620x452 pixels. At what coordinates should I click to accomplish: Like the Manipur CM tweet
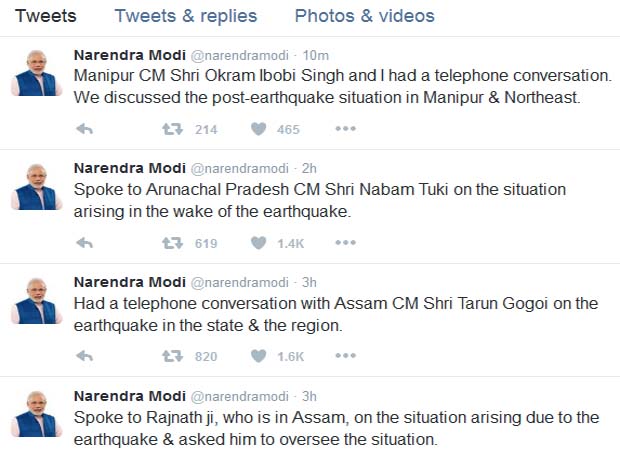point(258,129)
